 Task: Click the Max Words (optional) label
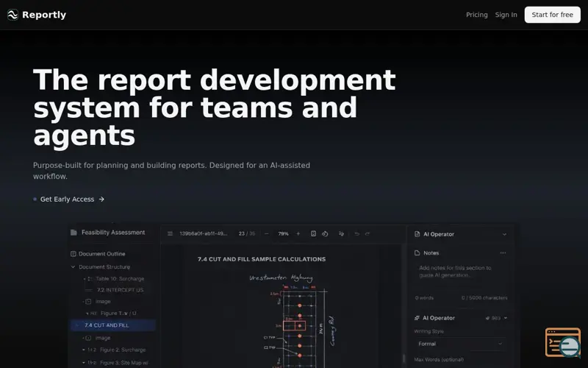click(x=439, y=359)
